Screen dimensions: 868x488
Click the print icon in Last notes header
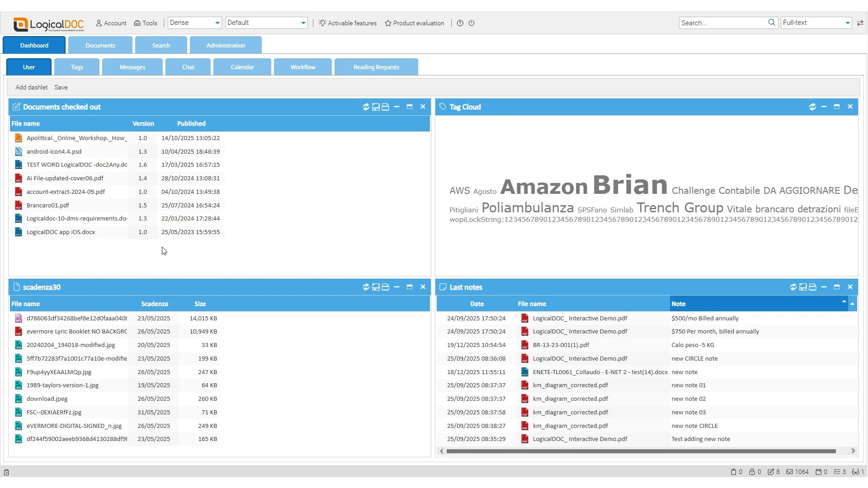tap(812, 287)
